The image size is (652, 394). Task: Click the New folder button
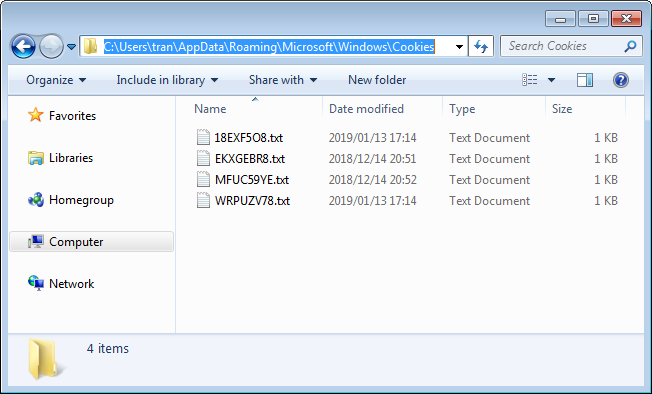(x=377, y=80)
